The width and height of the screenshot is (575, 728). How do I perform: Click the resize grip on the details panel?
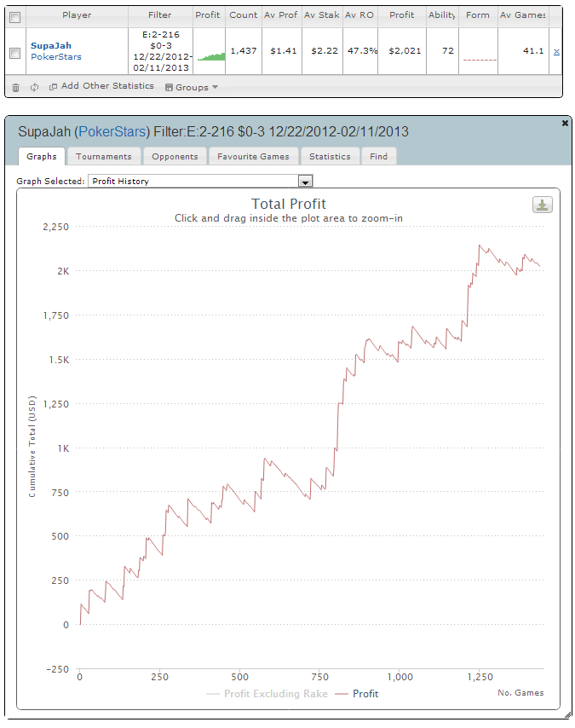[567, 715]
